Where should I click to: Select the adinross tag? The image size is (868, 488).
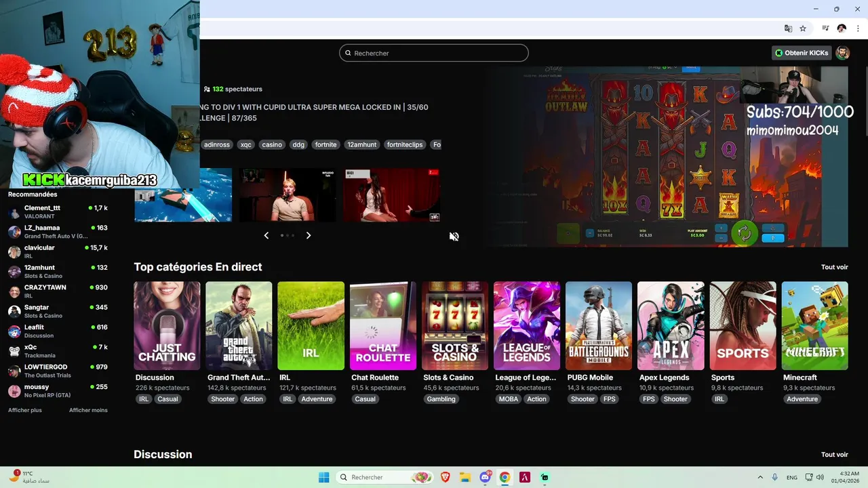click(x=217, y=144)
